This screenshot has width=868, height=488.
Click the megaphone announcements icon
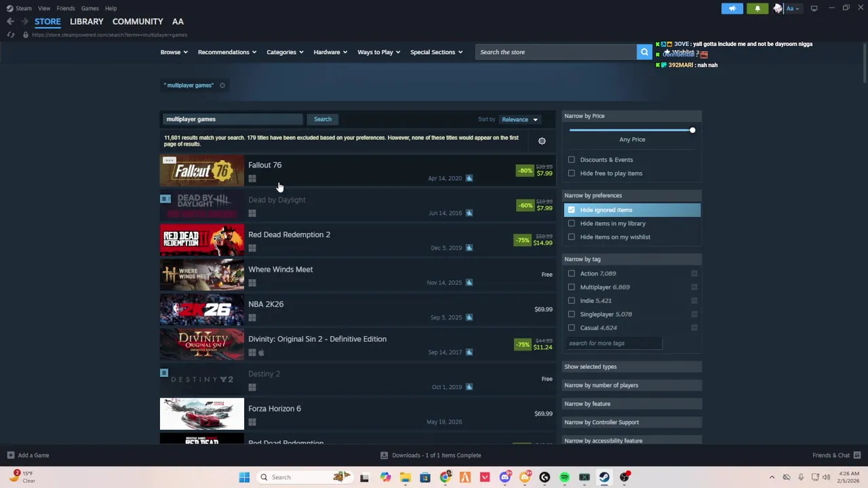tap(732, 8)
